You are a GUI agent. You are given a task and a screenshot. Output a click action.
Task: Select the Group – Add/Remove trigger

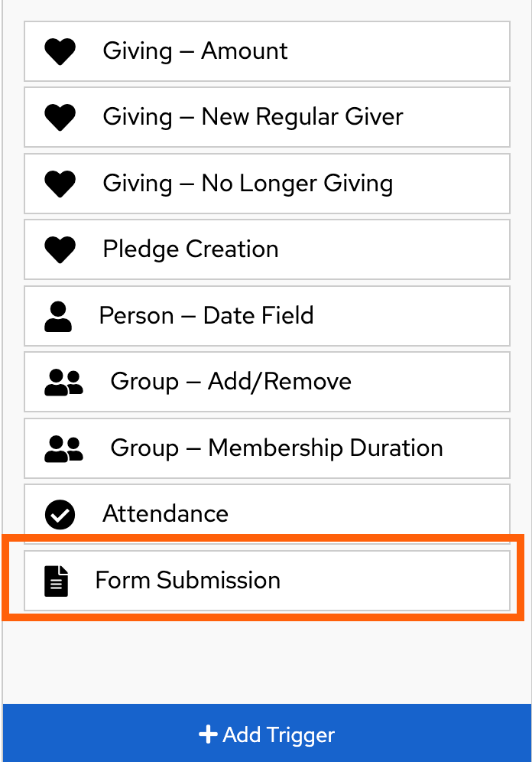pos(266,381)
